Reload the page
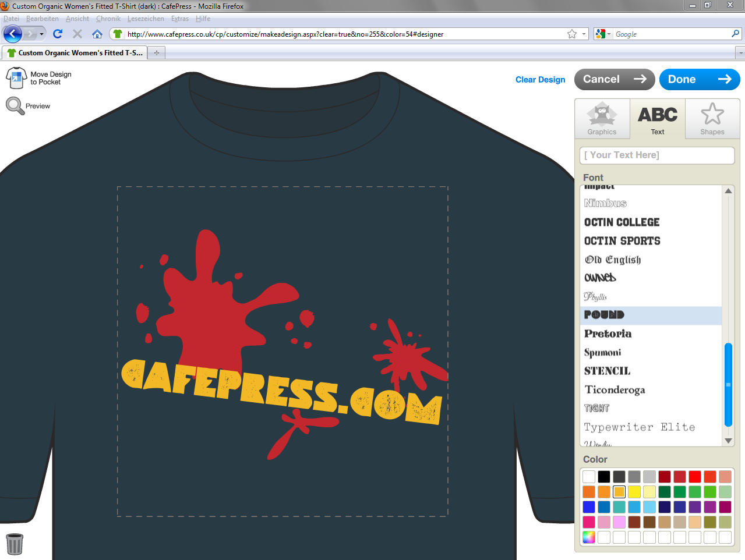 click(x=58, y=34)
